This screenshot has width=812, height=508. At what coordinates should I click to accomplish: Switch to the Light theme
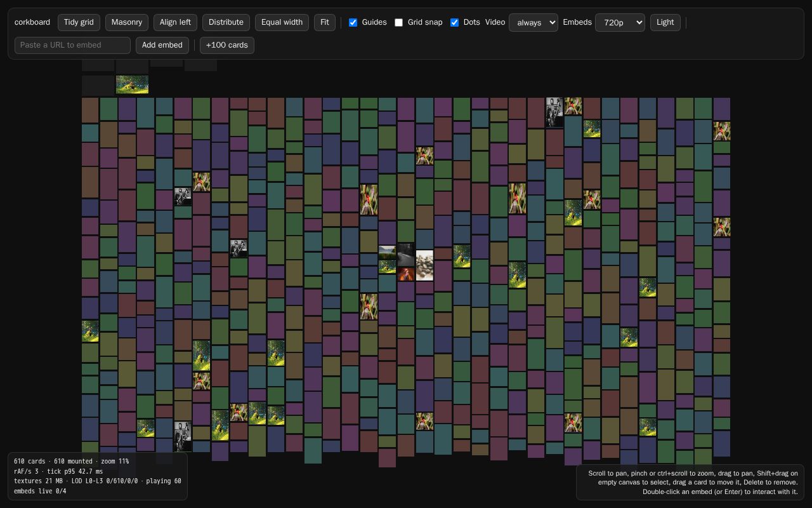click(x=665, y=22)
